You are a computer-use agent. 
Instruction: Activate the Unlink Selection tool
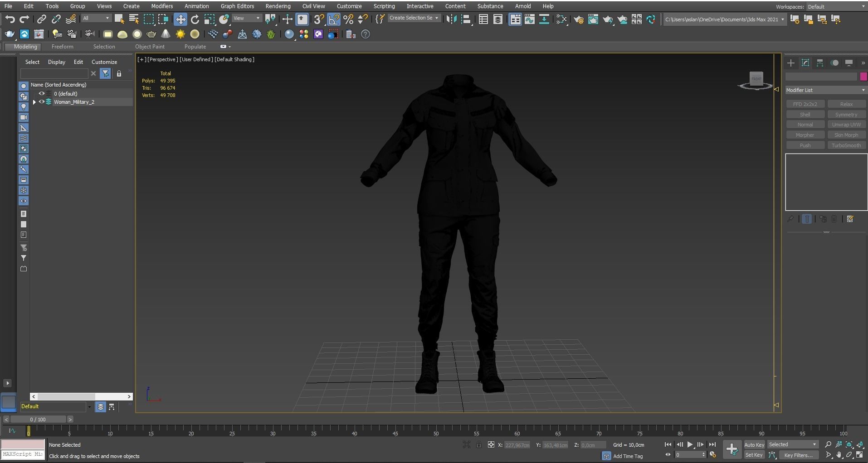(56, 19)
